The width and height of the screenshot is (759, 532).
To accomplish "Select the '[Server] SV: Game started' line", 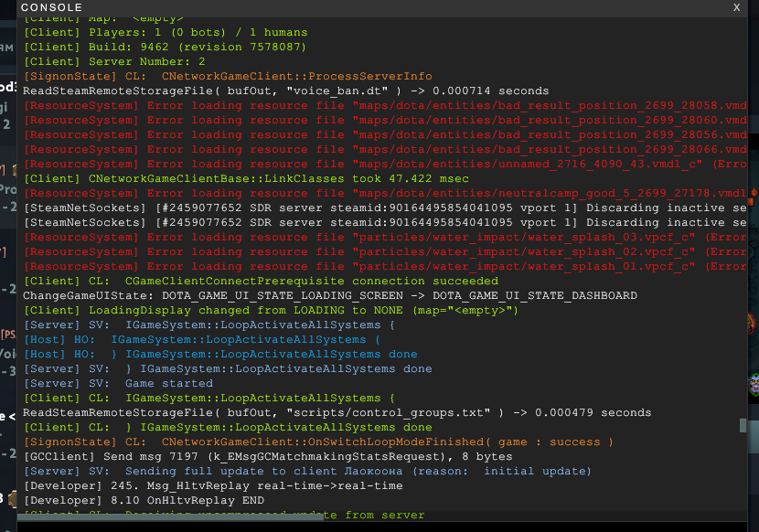I will [118, 383].
